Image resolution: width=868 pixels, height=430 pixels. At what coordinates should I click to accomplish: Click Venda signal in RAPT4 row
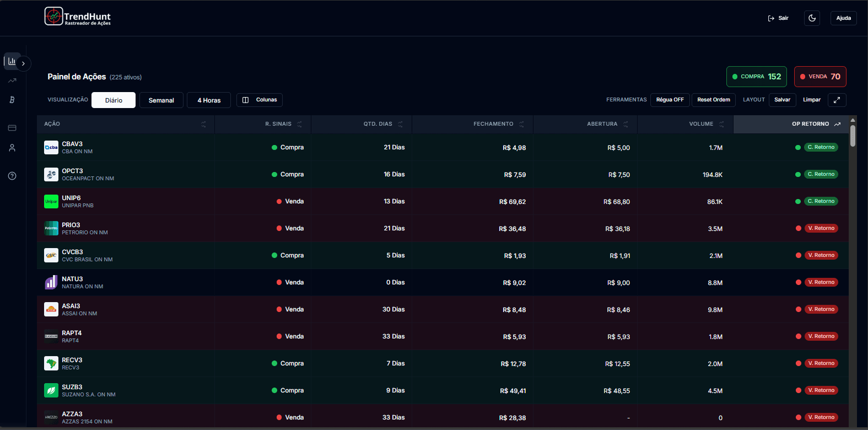[x=290, y=336]
